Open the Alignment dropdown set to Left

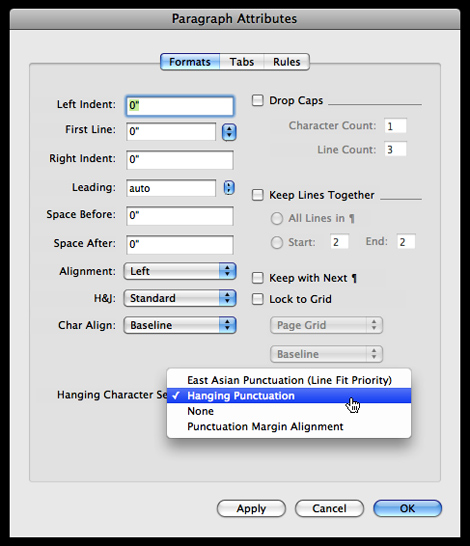[180, 271]
